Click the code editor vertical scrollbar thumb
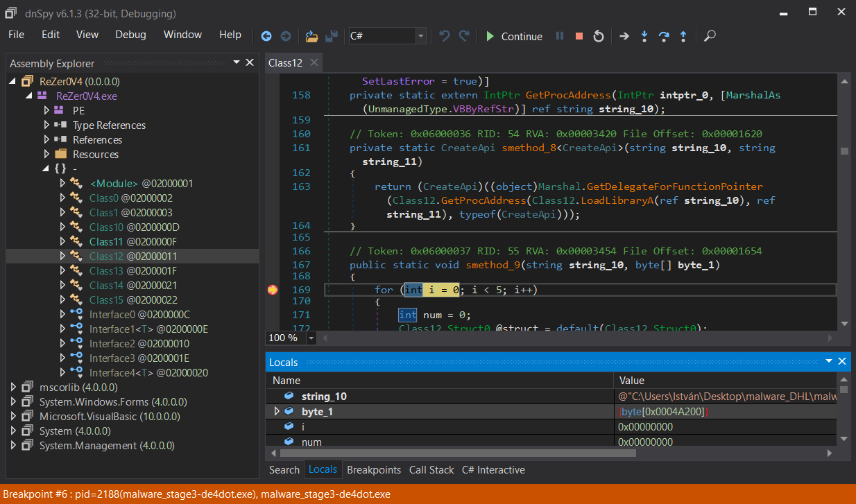The image size is (856, 504). coord(844,151)
